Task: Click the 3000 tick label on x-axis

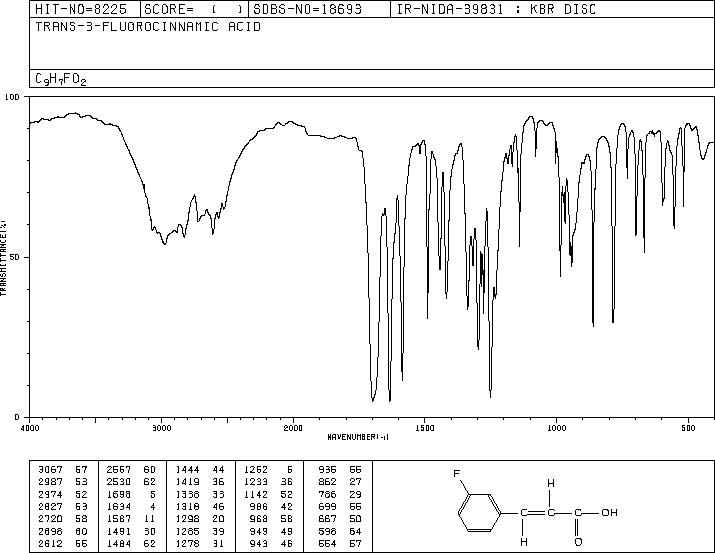Action: tap(162, 428)
